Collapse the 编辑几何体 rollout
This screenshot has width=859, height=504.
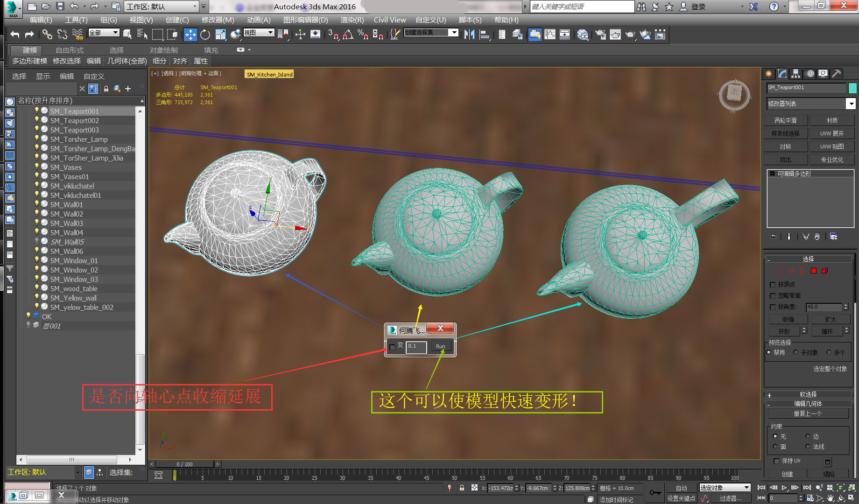(809, 404)
